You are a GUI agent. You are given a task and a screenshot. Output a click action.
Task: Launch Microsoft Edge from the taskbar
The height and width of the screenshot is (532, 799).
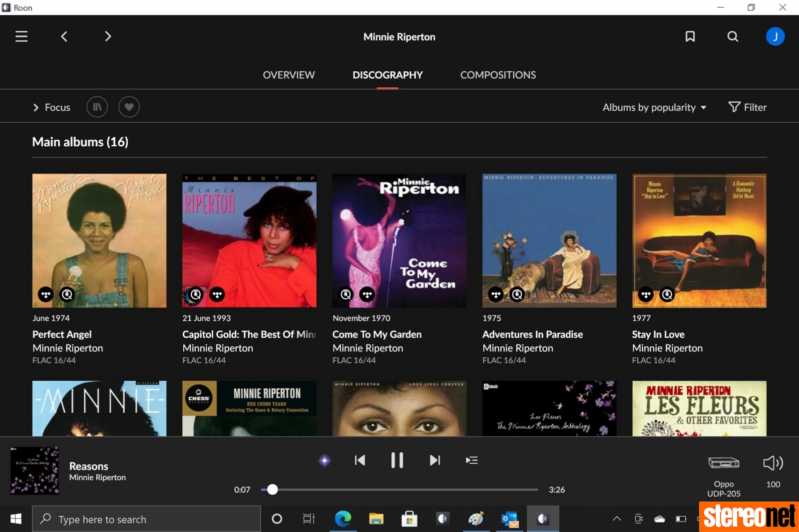pyautogui.click(x=343, y=519)
